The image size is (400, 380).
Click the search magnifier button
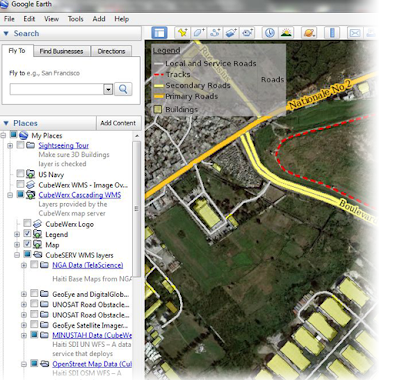coord(123,89)
